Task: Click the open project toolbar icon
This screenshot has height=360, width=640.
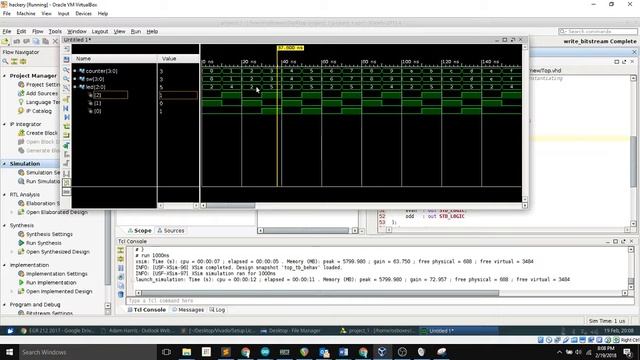Action: coord(5,41)
